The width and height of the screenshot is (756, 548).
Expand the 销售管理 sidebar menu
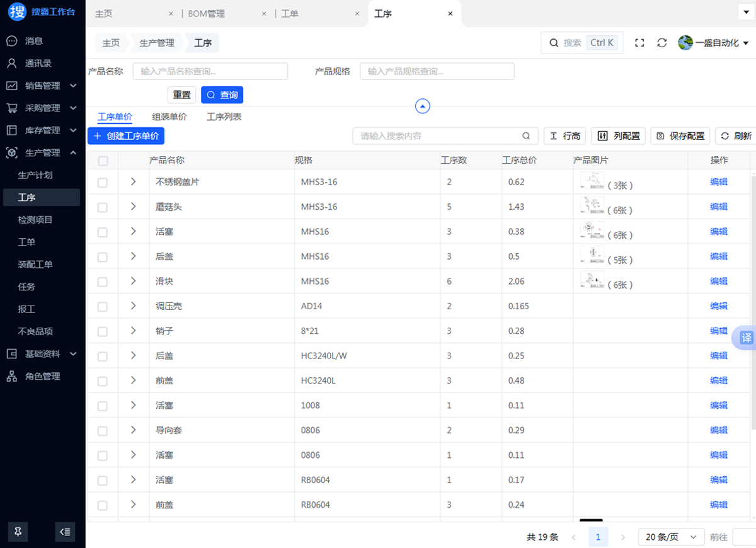[42, 86]
